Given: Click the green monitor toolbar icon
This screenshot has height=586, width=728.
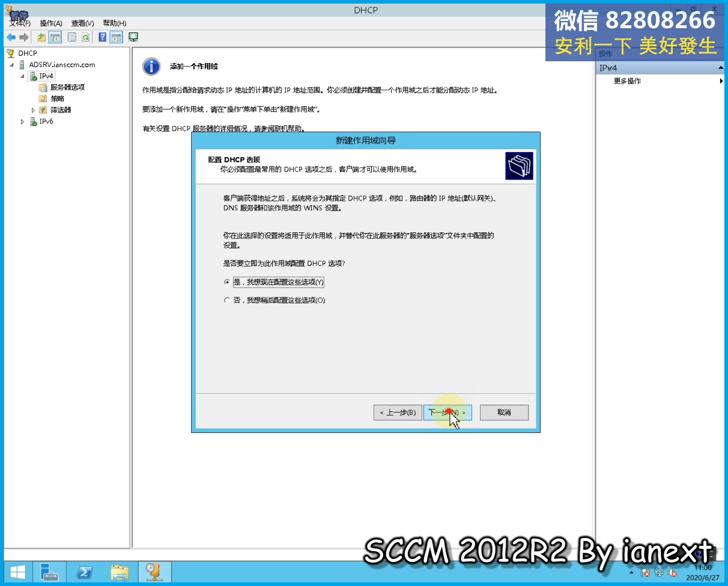Looking at the screenshot, I should click(133, 37).
